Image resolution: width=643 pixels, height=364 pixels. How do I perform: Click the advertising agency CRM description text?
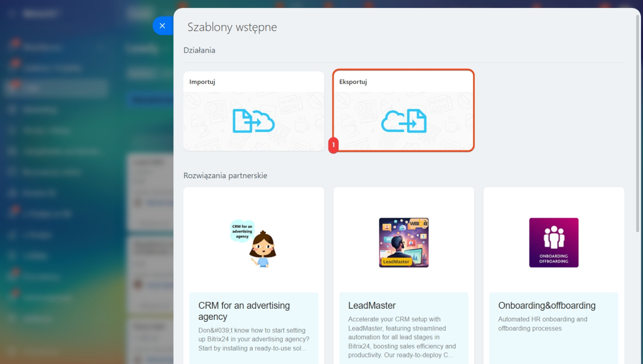253,339
